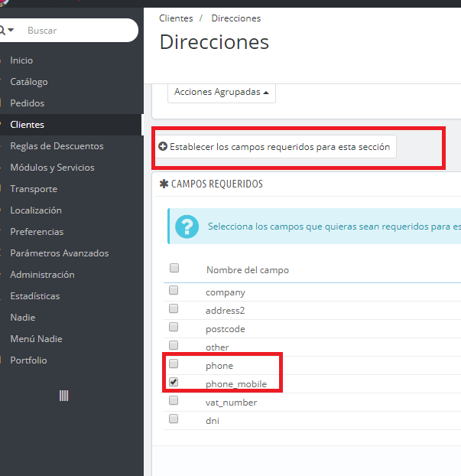
Task: Open Parámetros Avanzados
Action: [x=60, y=253]
